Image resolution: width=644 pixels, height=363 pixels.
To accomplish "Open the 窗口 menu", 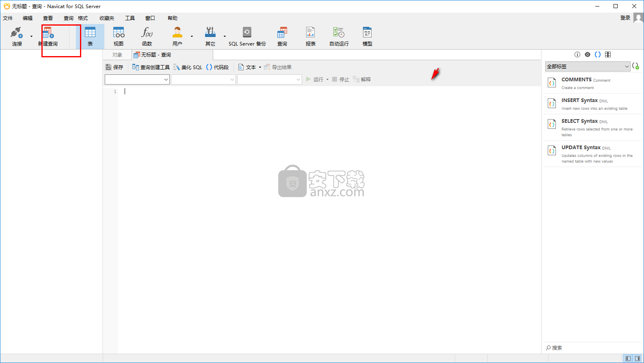I will (150, 18).
